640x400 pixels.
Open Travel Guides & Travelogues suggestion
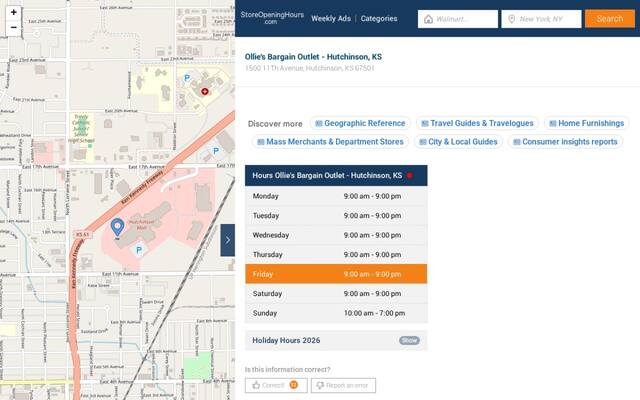pos(477,123)
